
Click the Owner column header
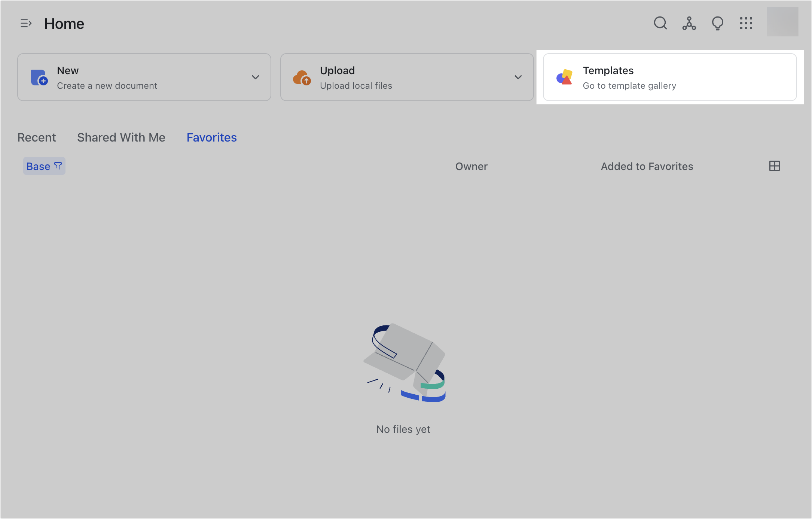click(x=471, y=166)
